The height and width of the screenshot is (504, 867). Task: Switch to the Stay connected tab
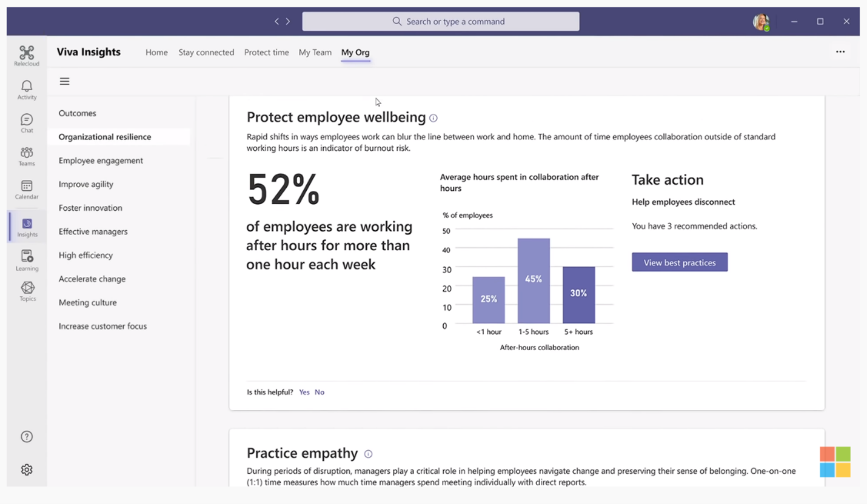[206, 52]
